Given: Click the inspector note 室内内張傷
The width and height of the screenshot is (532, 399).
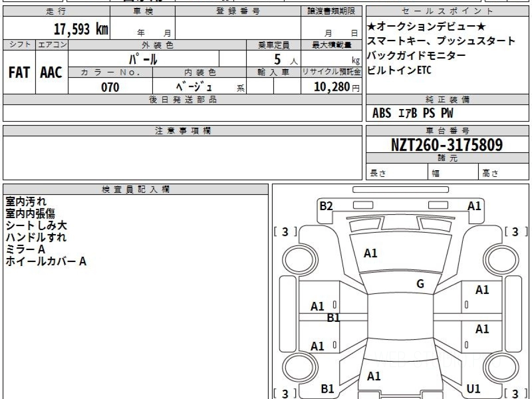Looking at the screenshot, I should pyautogui.click(x=30, y=214).
